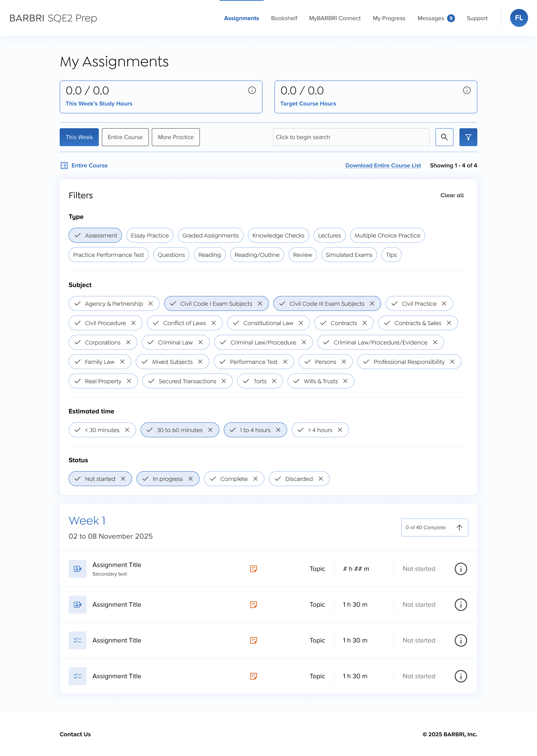
Task: Remove In progress status X
Action: (x=191, y=479)
